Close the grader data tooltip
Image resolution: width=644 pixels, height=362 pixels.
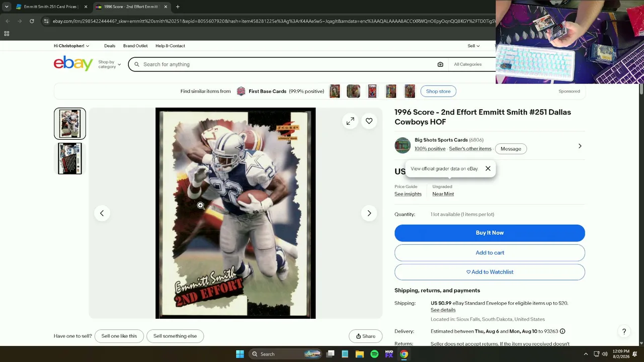(488, 169)
